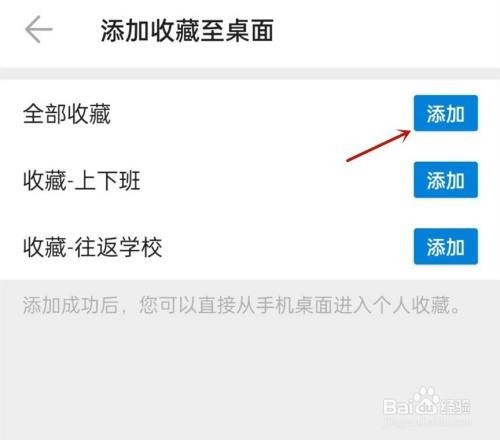
Task: Select the 收藏-上下班 row label
Action: pos(82,180)
